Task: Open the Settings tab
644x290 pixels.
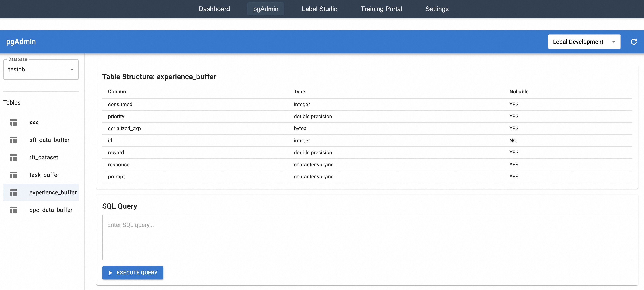Action: 437,9
